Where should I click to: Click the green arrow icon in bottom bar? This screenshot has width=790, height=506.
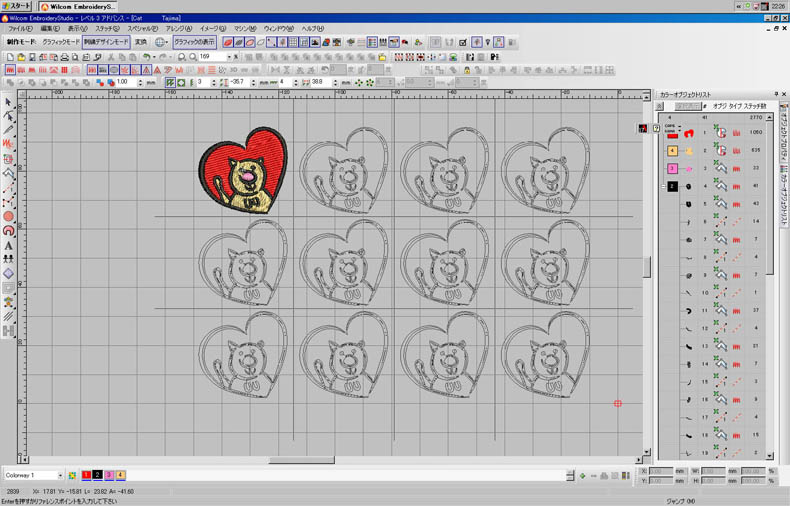pyautogui.click(x=582, y=475)
